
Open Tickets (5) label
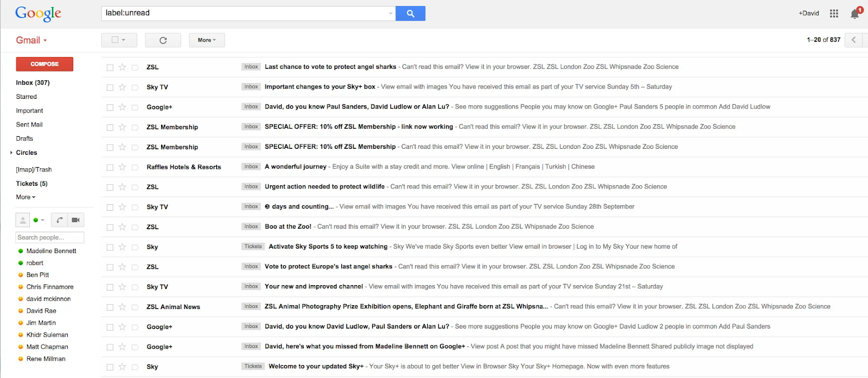click(x=31, y=184)
